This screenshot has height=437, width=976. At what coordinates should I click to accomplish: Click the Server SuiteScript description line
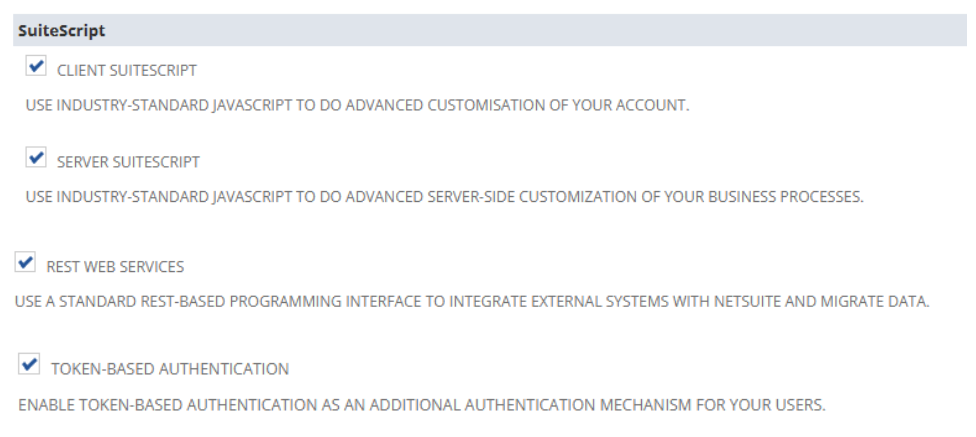(x=444, y=197)
